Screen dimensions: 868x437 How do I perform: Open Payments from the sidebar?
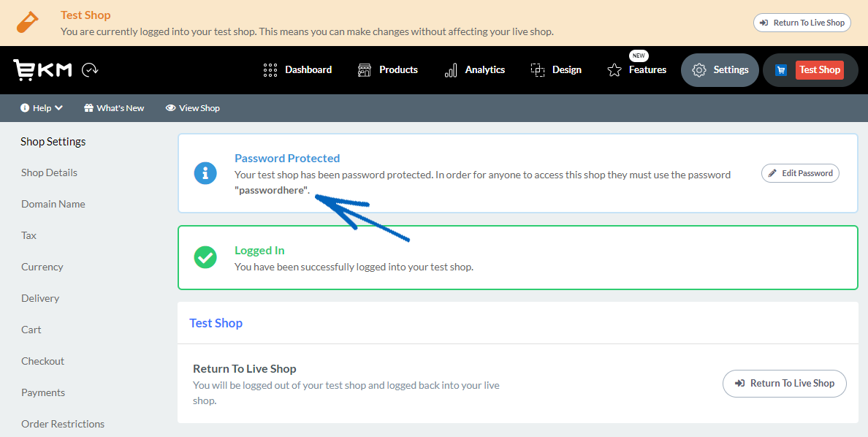tap(42, 392)
